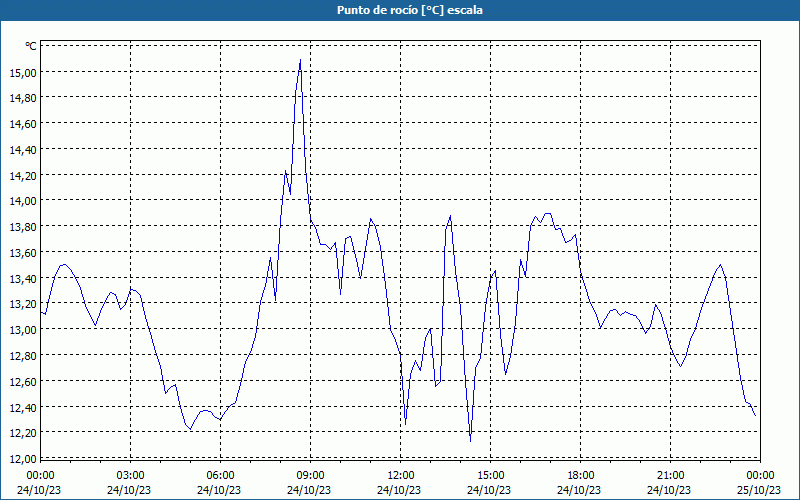Click the curve's lowest dip below 12,20
Viewport: 800px width, 500px height.
pos(470,440)
